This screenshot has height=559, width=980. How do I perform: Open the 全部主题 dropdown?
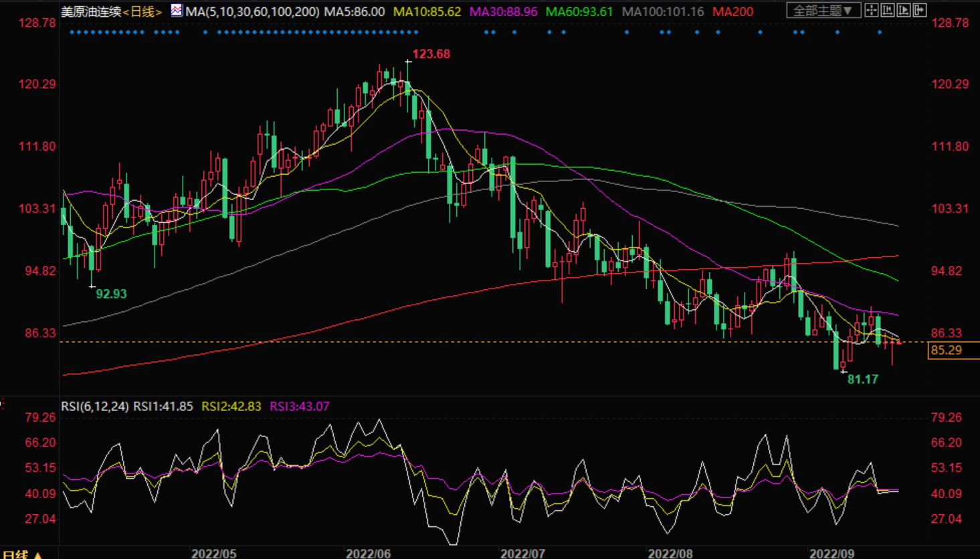point(822,11)
